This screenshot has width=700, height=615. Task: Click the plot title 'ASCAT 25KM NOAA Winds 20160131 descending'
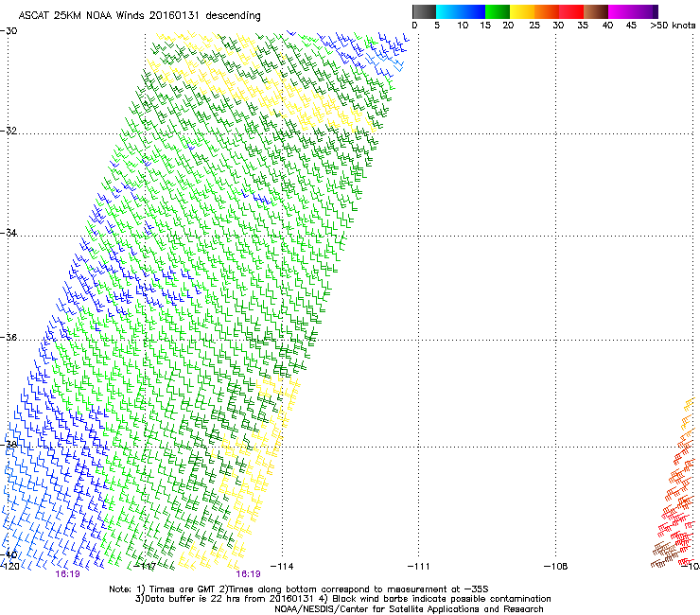[x=139, y=16]
